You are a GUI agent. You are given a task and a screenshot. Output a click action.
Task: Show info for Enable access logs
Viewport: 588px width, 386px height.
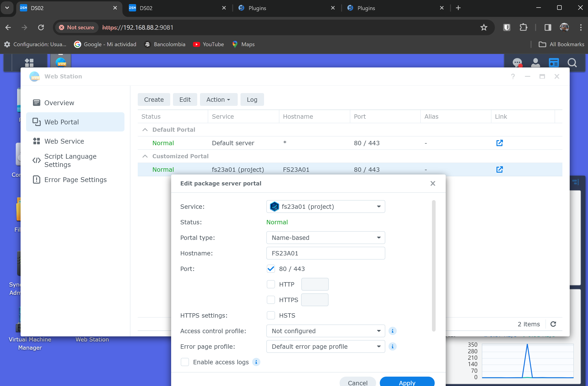pyautogui.click(x=256, y=362)
